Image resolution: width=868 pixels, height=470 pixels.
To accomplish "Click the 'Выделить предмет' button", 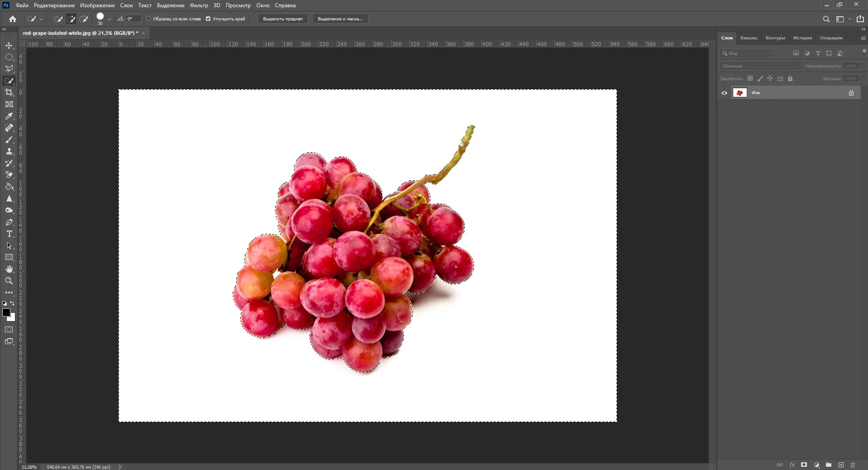I will pyautogui.click(x=283, y=19).
